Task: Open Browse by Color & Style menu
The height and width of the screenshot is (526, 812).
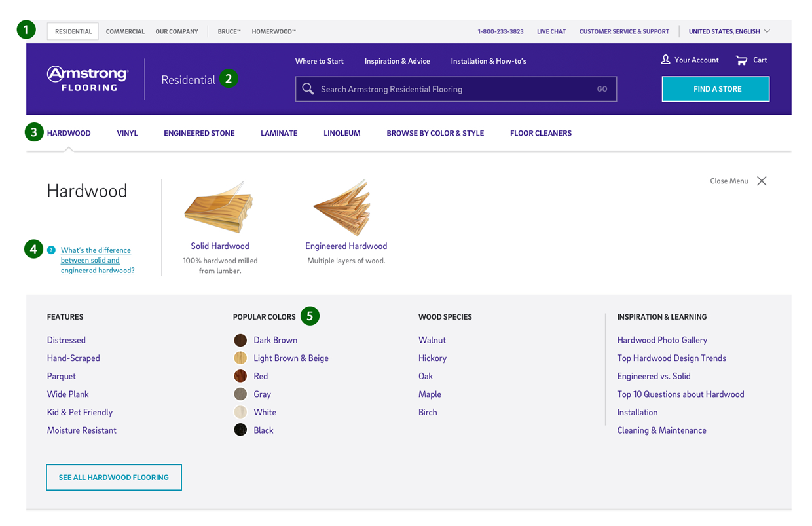Action: click(x=435, y=133)
